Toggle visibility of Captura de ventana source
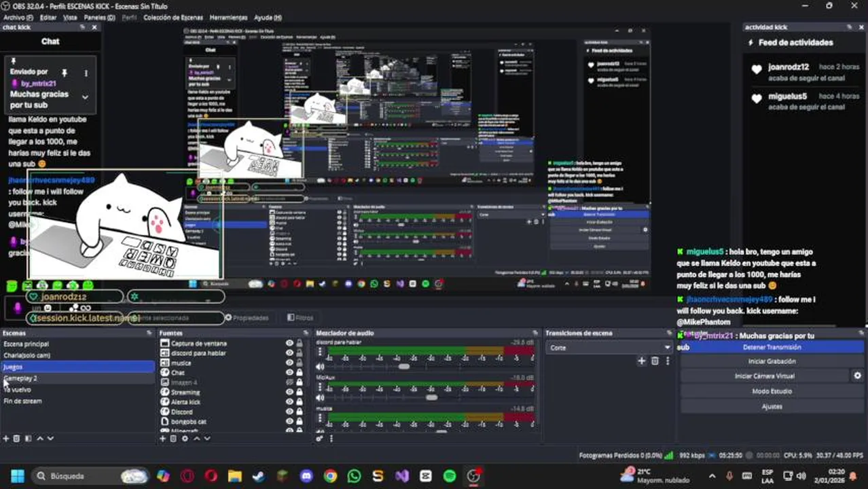Viewport: 868px width, 489px height. pyautogui.click(x=290, y=344)
